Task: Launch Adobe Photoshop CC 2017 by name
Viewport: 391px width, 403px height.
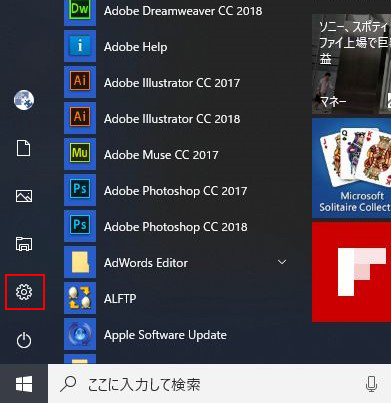Action: pyautogui.click(x=176, y=191)
